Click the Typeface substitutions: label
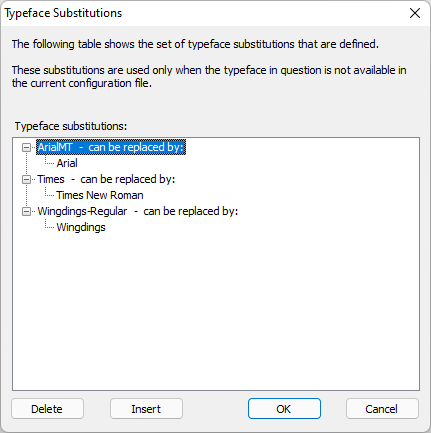 click(x=71, y=126)
